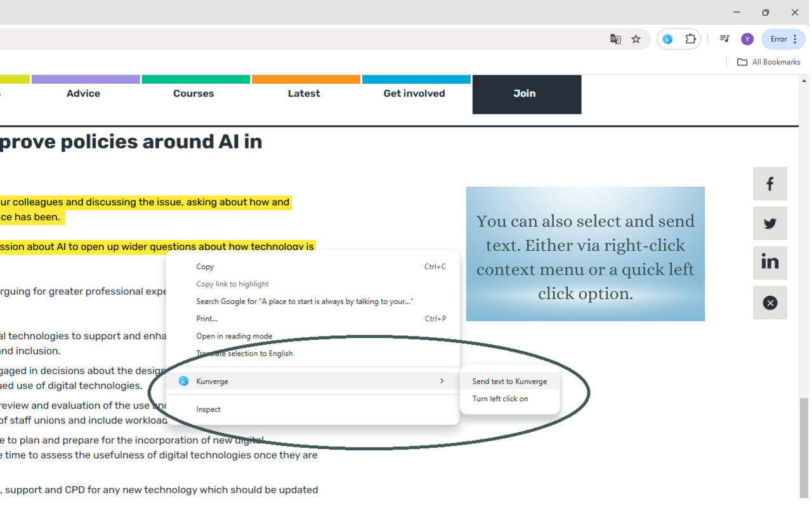Open the Kunverge submenu entry
This screenshot has height=508, width=812.
pos(312,381)
